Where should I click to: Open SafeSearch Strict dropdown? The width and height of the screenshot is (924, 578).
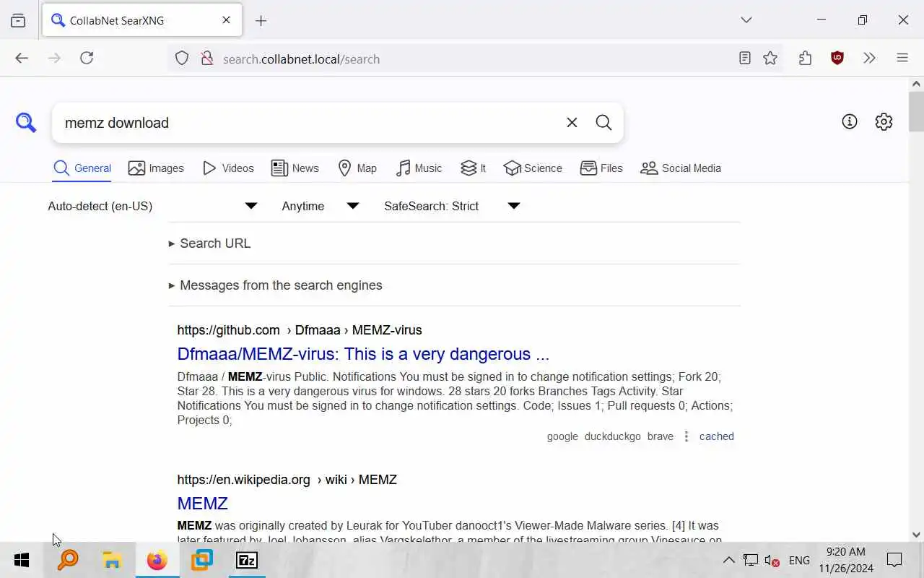(452, 206)
